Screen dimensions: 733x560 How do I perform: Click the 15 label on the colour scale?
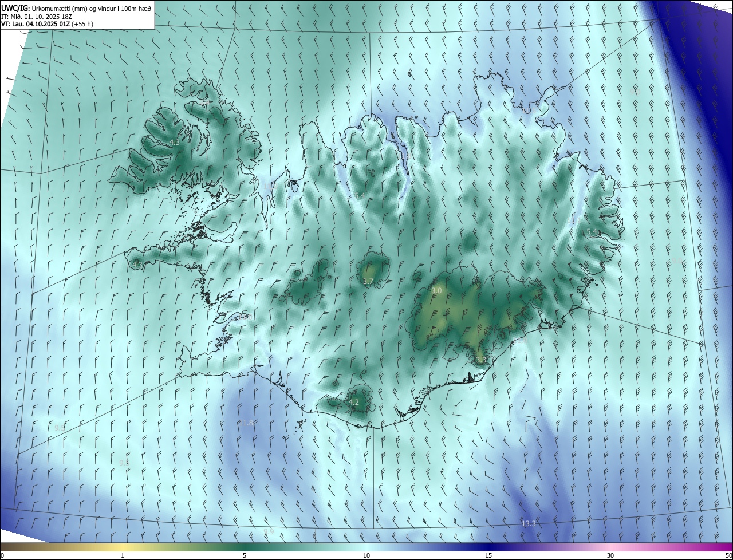[488, 555]
